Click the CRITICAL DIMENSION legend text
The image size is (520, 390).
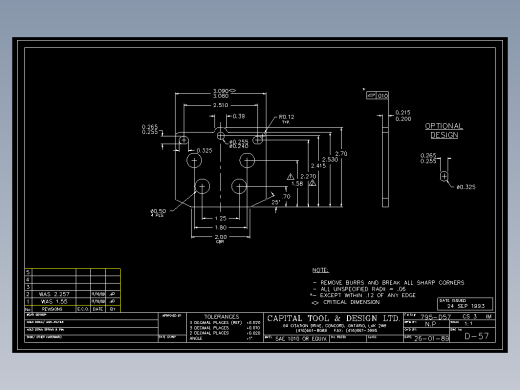[351, 302]
